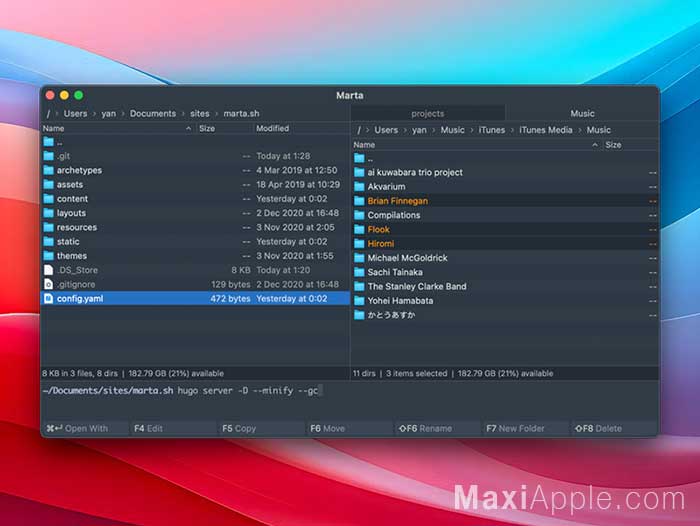The image size is (700, 526).
Task: Go to Documents in left breadcrumb
Action: [153, 113]
